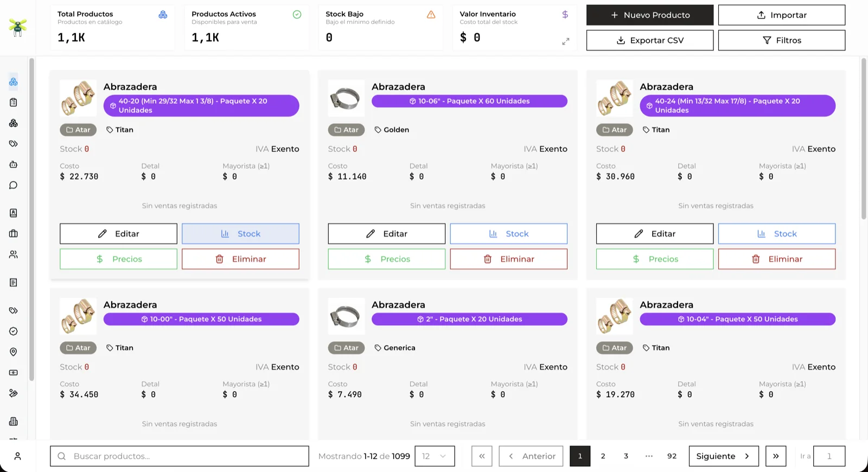The image size is (868, 472).
Task: Click the Nuevo Producto button
Action: [649, 15]
